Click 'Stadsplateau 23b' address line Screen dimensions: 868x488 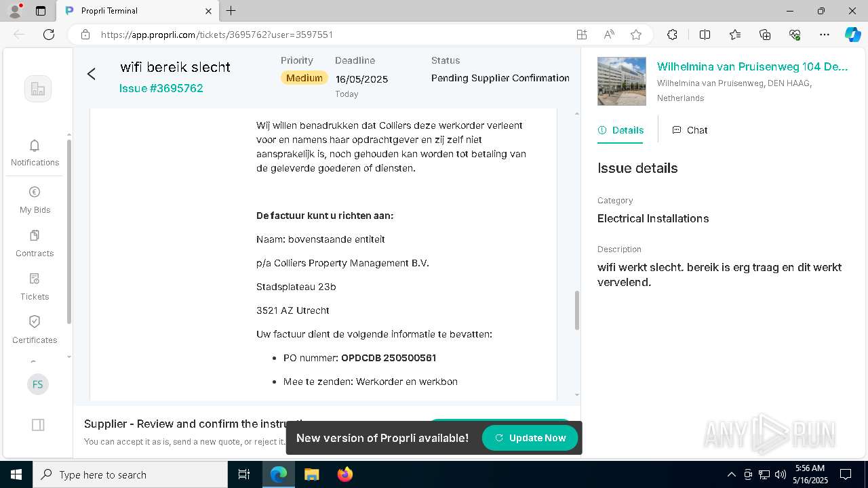tap(296, 287)
